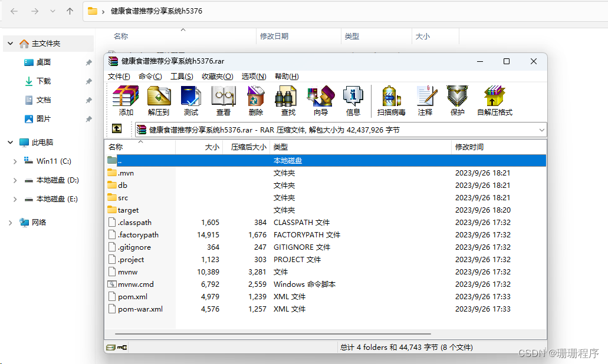Collapse the 主文件夹 tree node

tap(11, 44)
